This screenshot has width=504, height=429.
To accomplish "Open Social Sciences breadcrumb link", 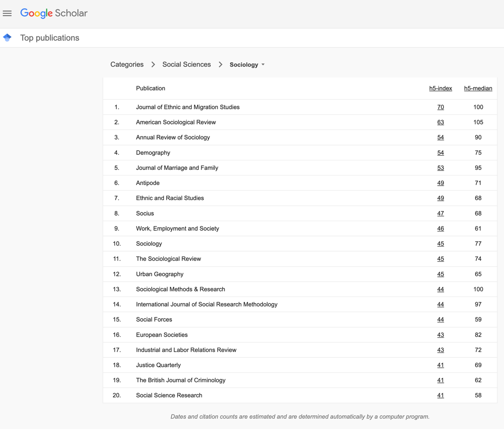I will [186, 65].
